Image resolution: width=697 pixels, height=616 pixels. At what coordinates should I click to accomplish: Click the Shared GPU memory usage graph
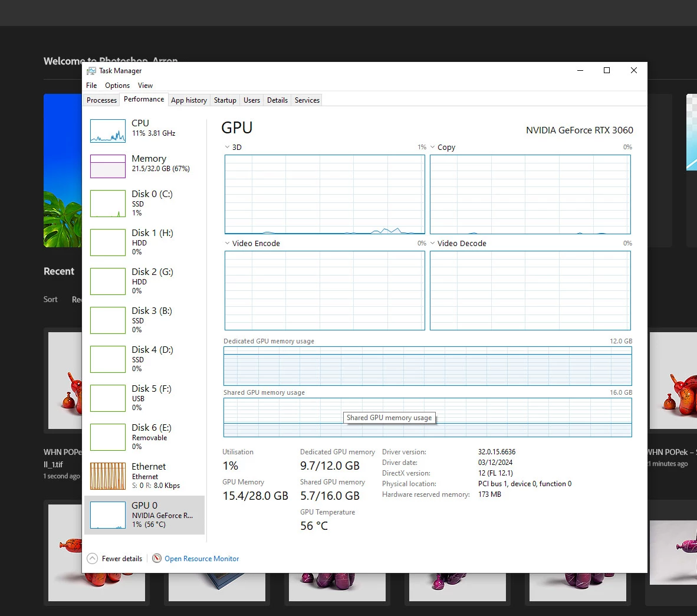tap(428, 418)
